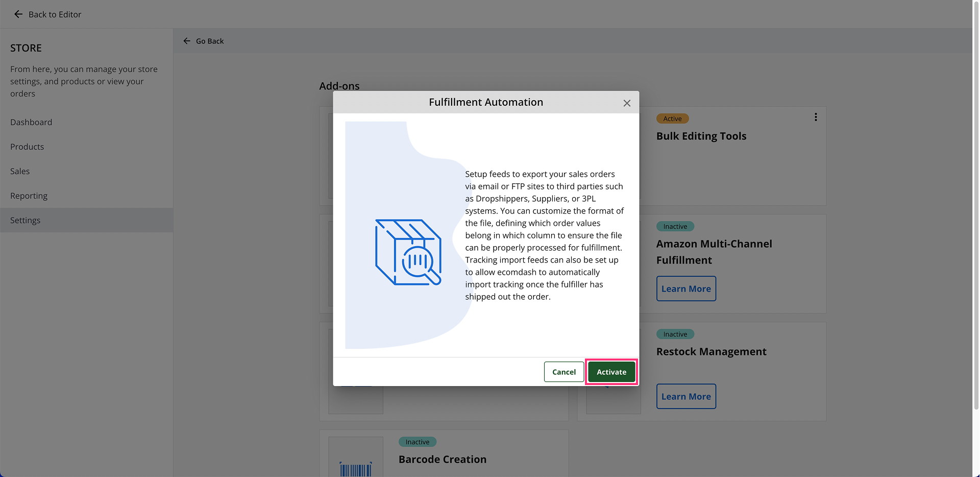The image size is (980, 477).
Task: Click the Inactive badge above Amazon Multi-Channel Fulfillment
Action: tap(675, 226)
